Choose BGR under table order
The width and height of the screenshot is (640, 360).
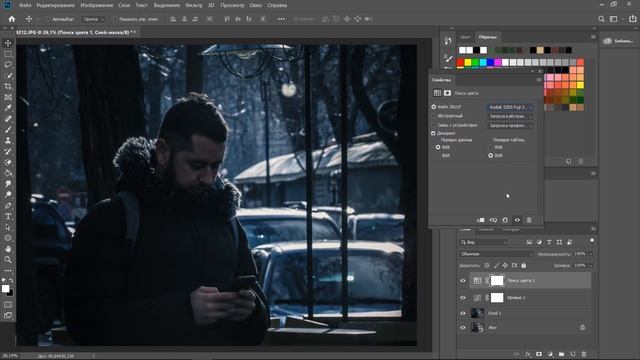(x=491, y=156)
